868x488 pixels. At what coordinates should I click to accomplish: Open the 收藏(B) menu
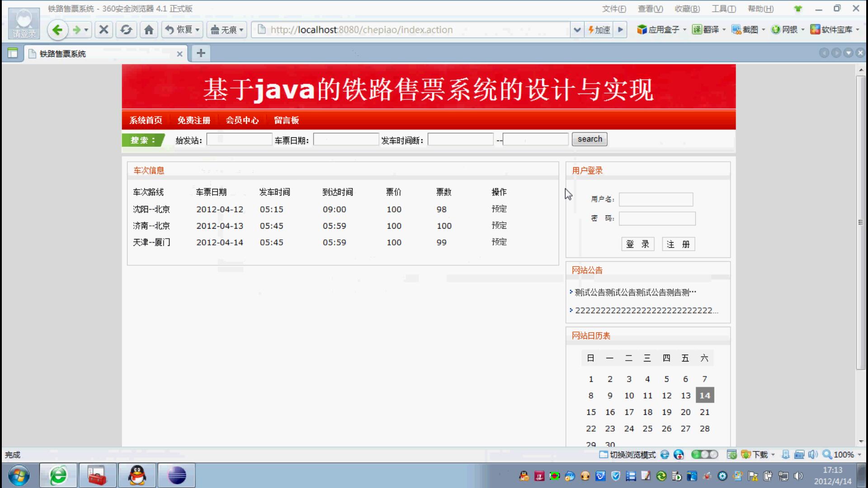tap(687, 9)
